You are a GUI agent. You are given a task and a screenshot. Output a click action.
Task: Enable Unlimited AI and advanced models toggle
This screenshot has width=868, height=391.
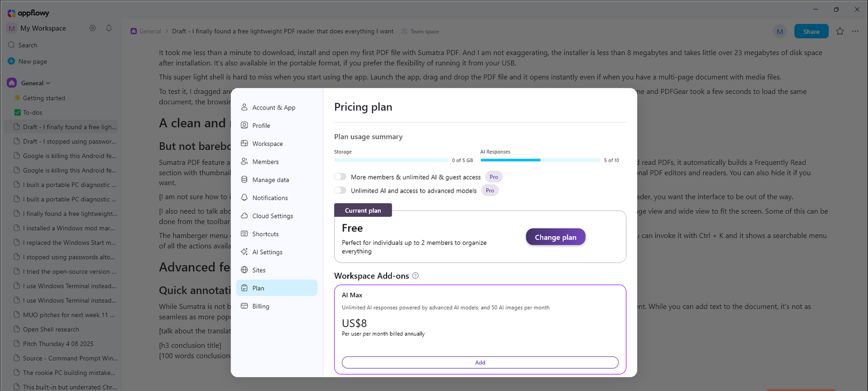[x=340, y=191]
